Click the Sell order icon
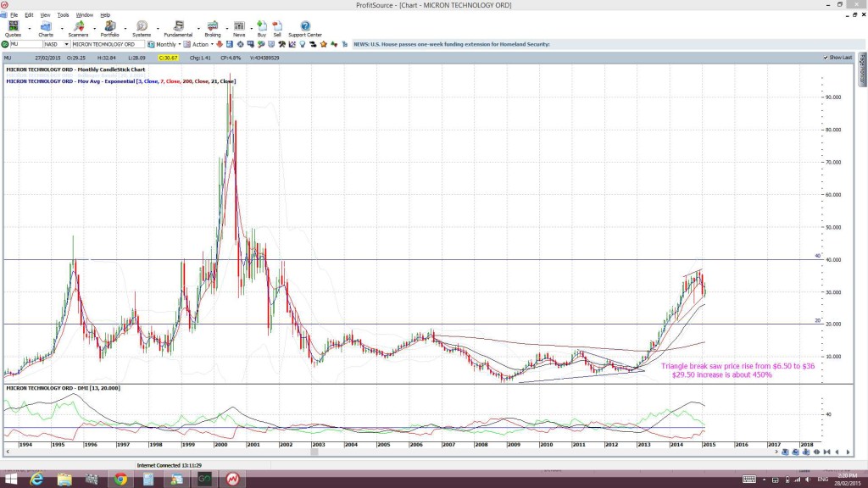 [x=277, y=29]
